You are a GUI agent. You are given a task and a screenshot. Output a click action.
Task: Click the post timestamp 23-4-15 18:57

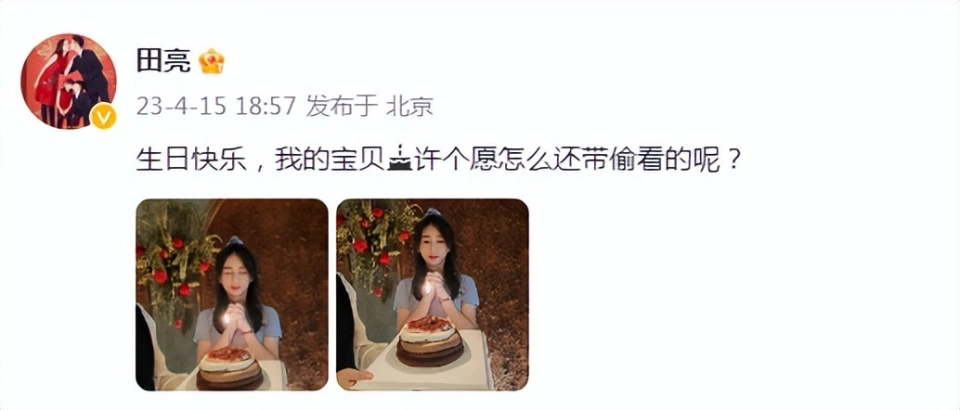[216, 106]
